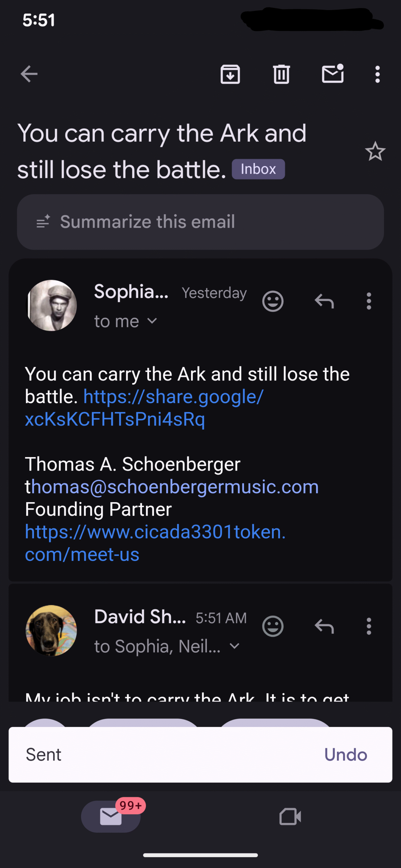This screenshot has width=401, height=868.
Task: Open more options for David's message
Action: [x=369, y=626]
